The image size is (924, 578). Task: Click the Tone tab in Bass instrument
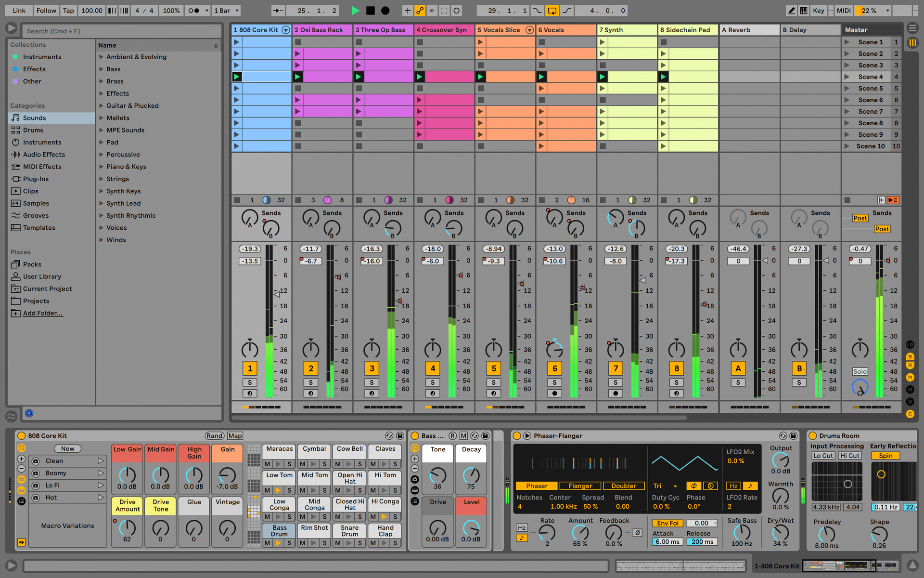click(x=438, y=450)
